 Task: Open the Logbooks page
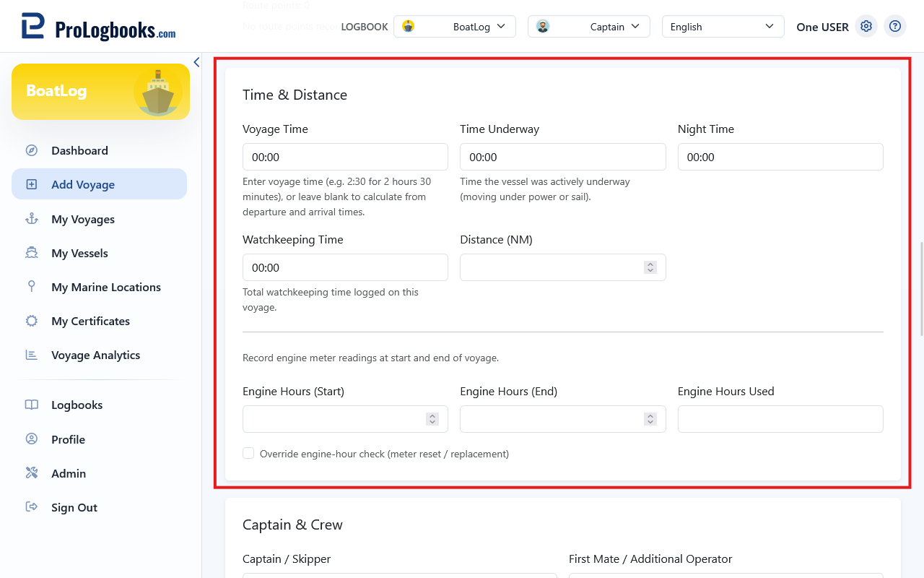[x=99, y=405]
